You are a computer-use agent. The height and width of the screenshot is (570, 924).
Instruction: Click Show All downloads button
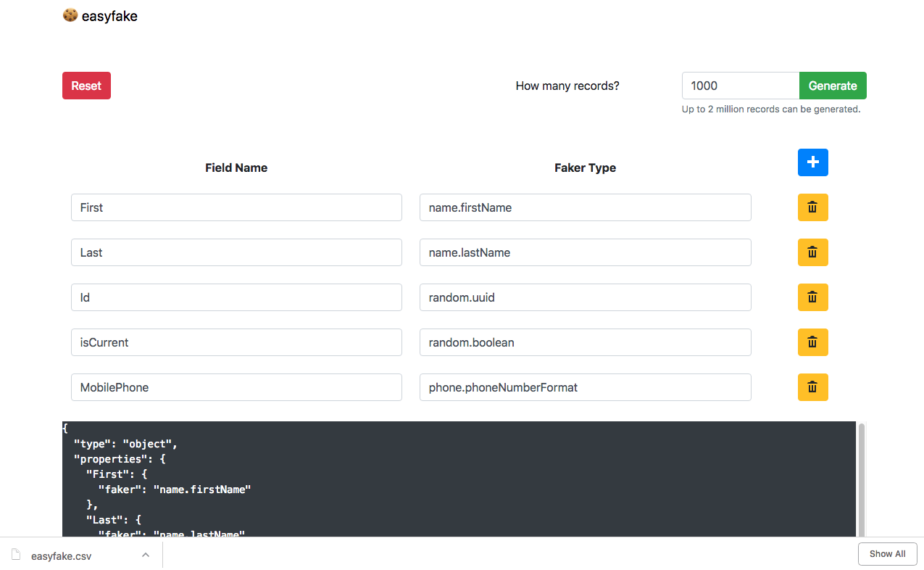887,554
